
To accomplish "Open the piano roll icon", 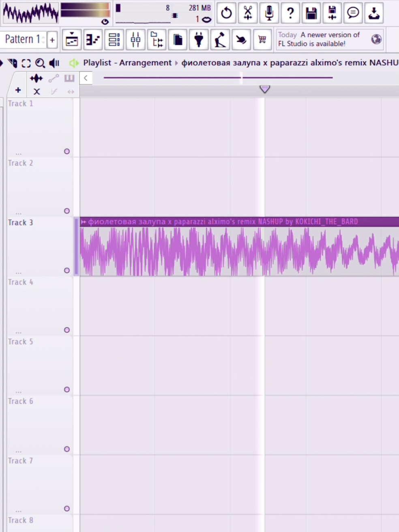I will tap(93, 40).
